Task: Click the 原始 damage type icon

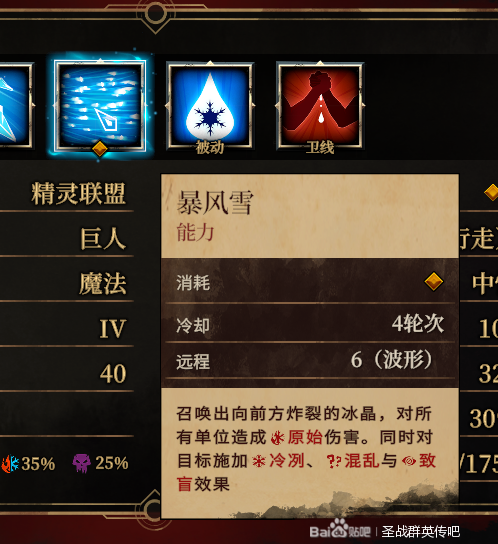Action: pyautogui.click(x=278, y=438)
